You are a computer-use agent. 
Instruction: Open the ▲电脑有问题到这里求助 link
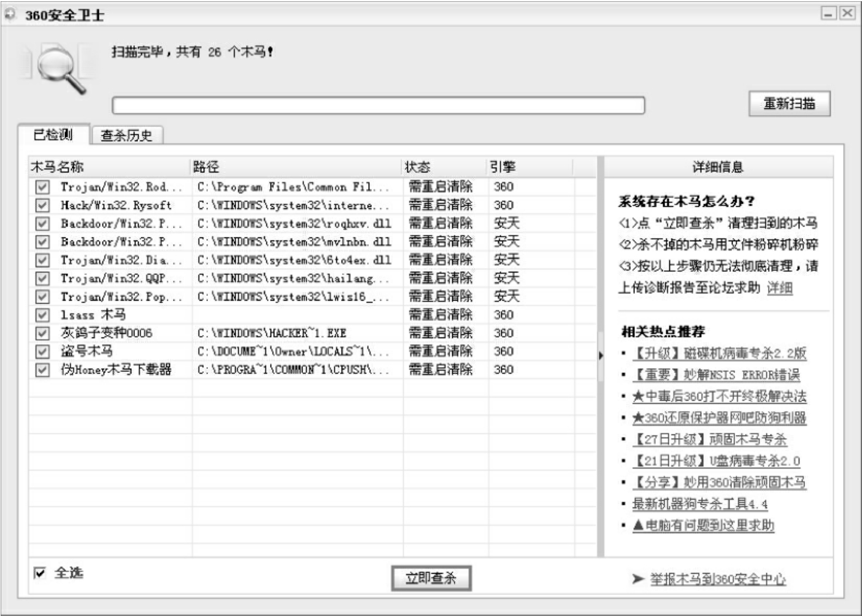pyautogui.click(x=703, y=525)
